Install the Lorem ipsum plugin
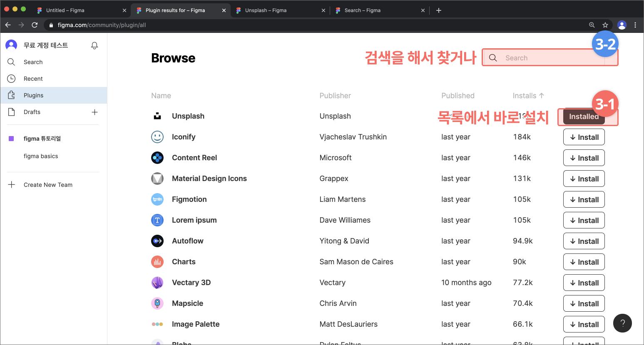The height and width of the screenshot is (345, 644). click(584, 220)
